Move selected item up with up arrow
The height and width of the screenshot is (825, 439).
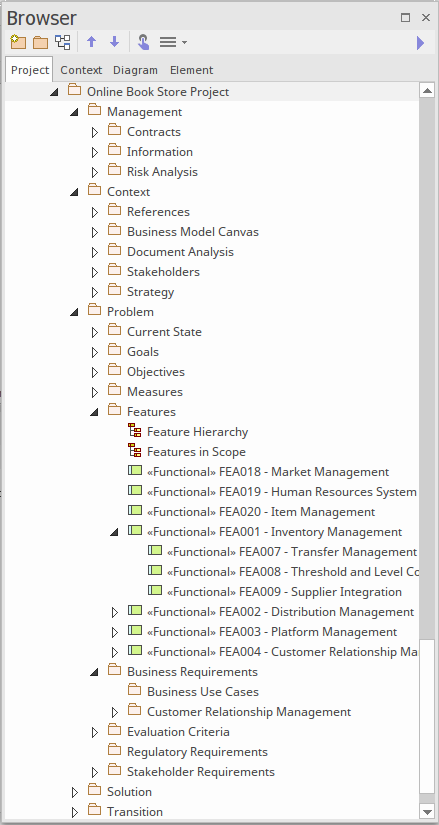click(92, 42)
